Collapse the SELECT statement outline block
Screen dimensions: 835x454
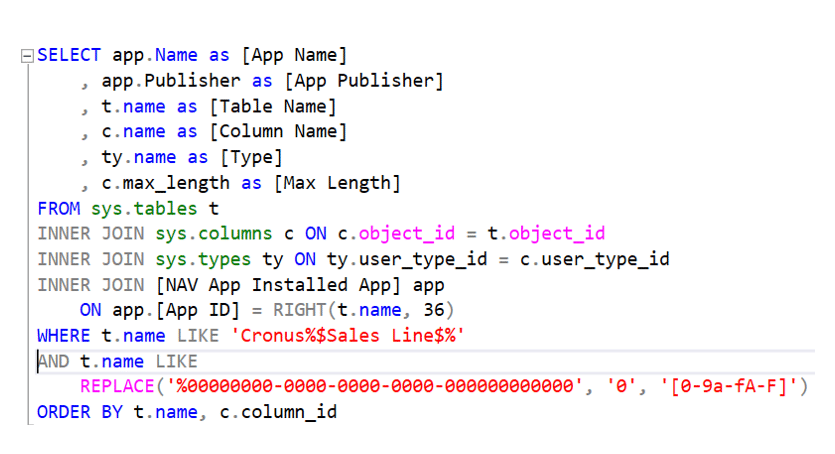(27, 56)
